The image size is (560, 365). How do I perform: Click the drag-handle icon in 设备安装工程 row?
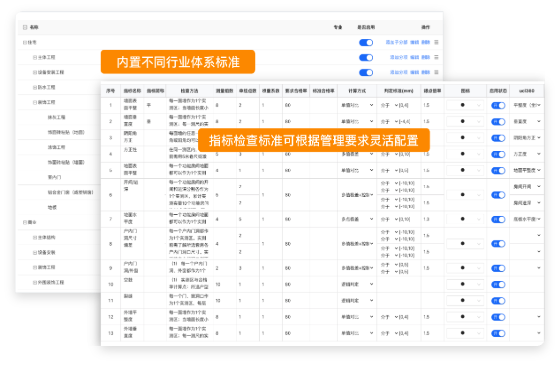pos(436,72)
